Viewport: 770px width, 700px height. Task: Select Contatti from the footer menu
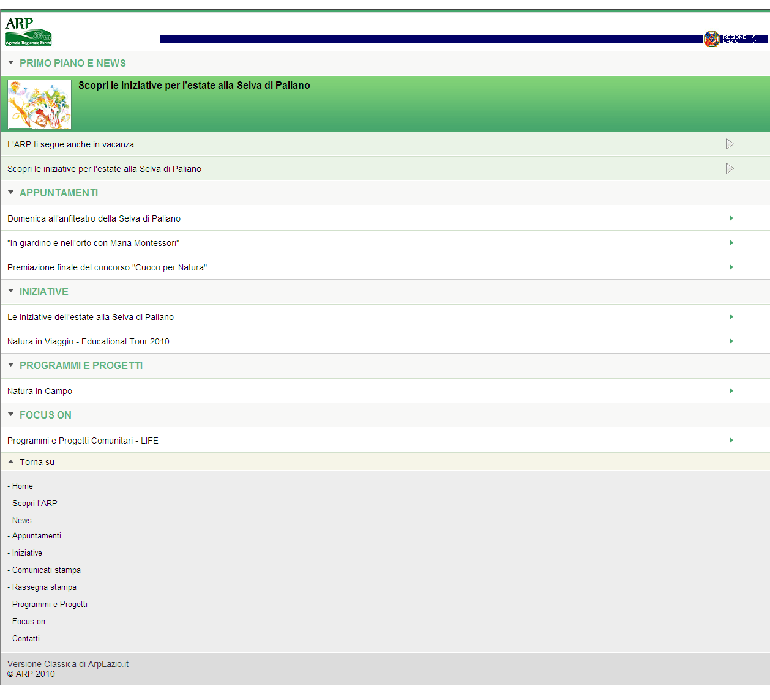pos(26,639)
